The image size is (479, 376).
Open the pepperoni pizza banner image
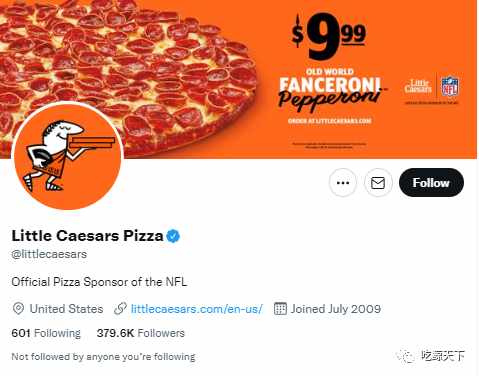point(238,79)
